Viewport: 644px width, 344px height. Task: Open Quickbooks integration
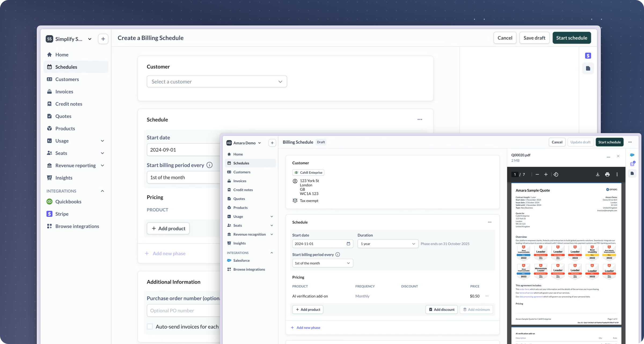tap(68, 202)
